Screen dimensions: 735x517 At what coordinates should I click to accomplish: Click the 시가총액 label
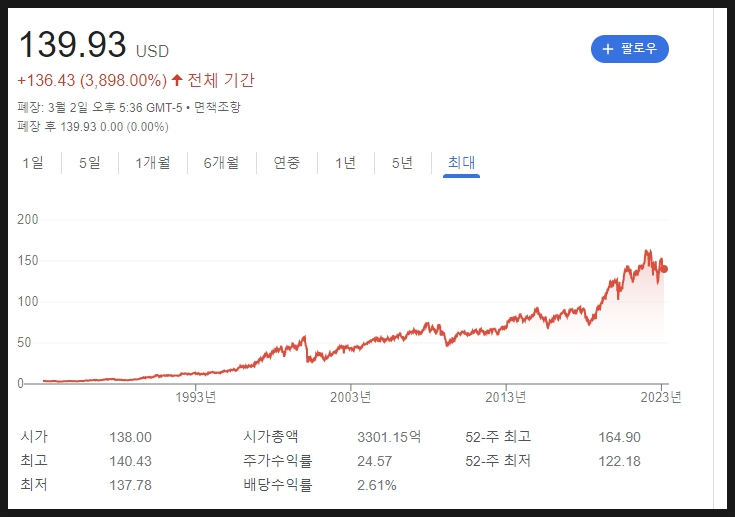click(270, 437)
